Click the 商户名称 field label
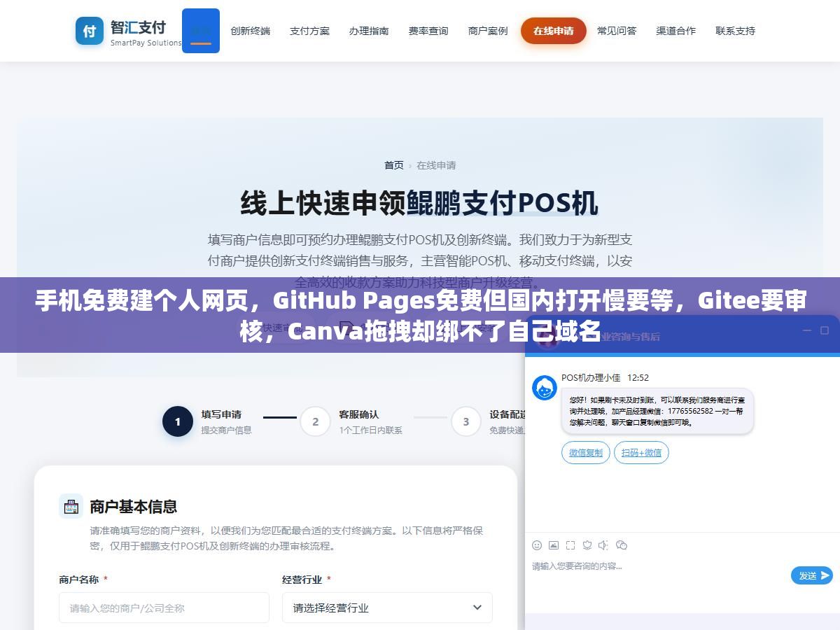840x630 pixels. point(79,580)
